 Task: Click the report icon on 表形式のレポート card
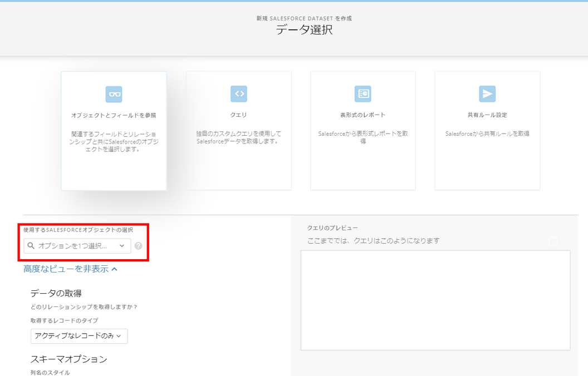(363, 93)
